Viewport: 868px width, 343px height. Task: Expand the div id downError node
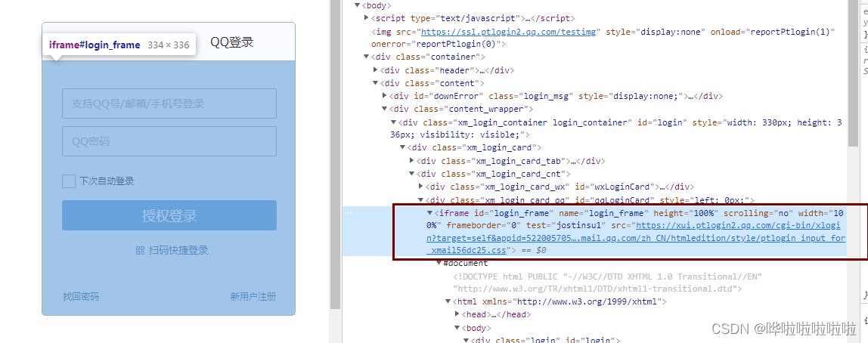coord(385,96)
